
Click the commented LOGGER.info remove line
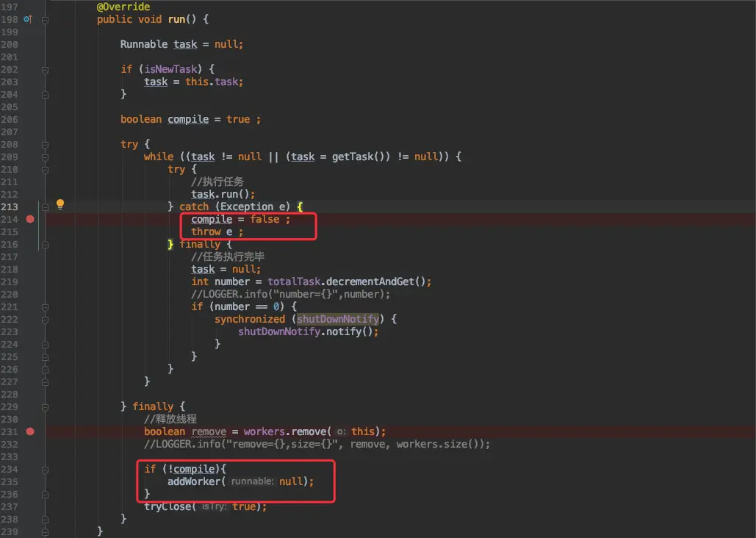317,445
